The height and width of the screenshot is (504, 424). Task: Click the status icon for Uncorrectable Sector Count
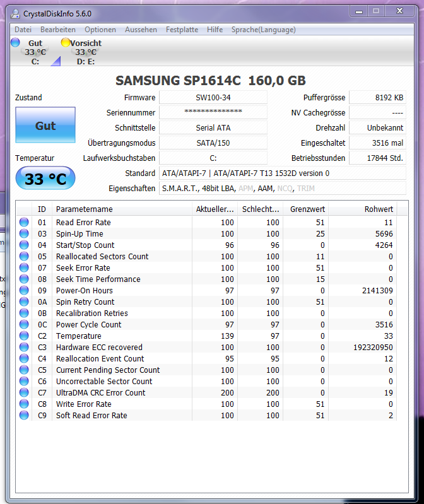tap(24, 381)
